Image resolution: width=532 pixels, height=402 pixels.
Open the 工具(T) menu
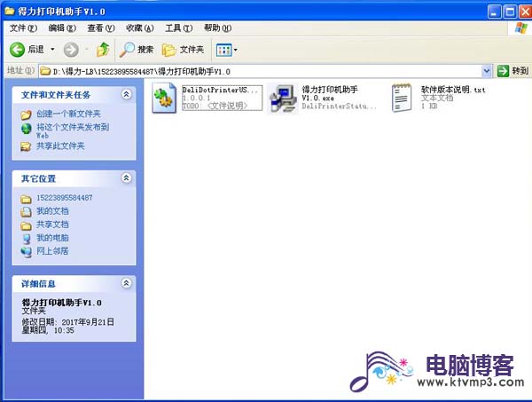(179, 28)
